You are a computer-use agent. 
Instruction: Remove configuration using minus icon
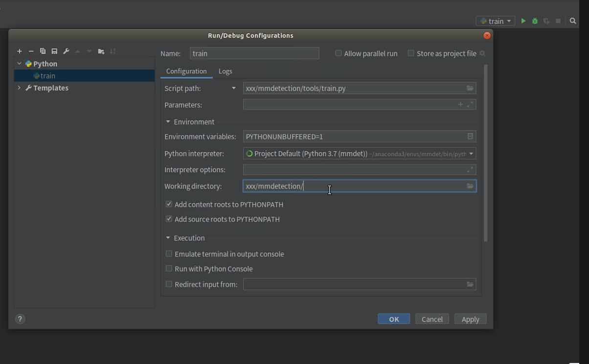point(31,51)
